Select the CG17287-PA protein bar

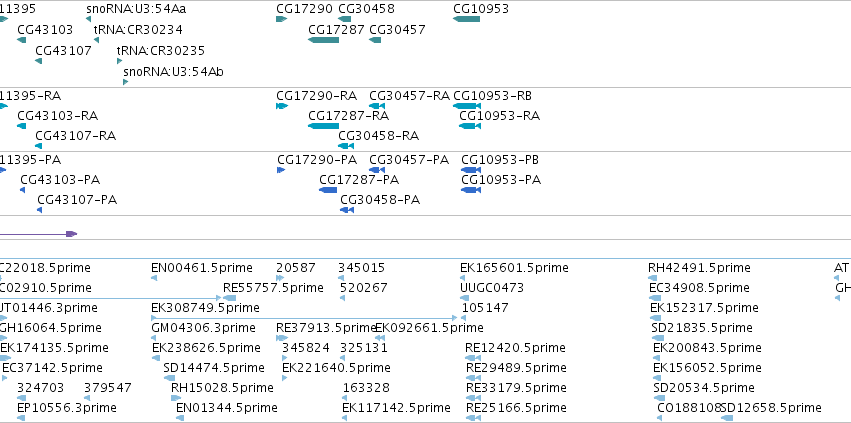tap(328, 190)
